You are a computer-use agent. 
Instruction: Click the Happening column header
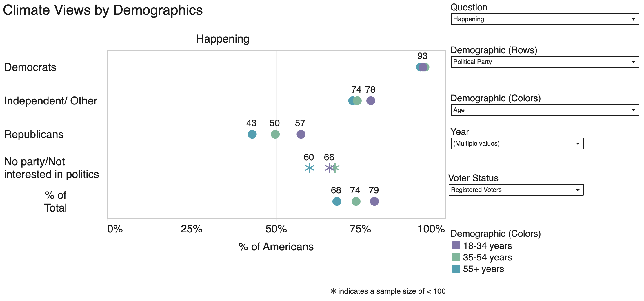pyautogui.click(x=223, y=39)
